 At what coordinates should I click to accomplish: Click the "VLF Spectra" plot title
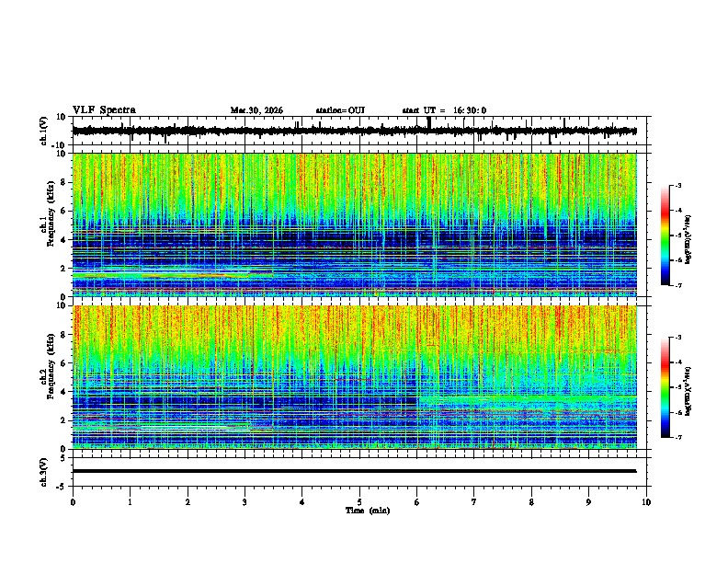[x=104, y=110]
